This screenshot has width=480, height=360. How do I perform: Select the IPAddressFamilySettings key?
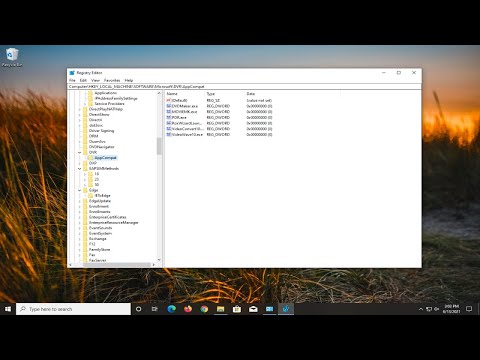[x=116, y=98]
